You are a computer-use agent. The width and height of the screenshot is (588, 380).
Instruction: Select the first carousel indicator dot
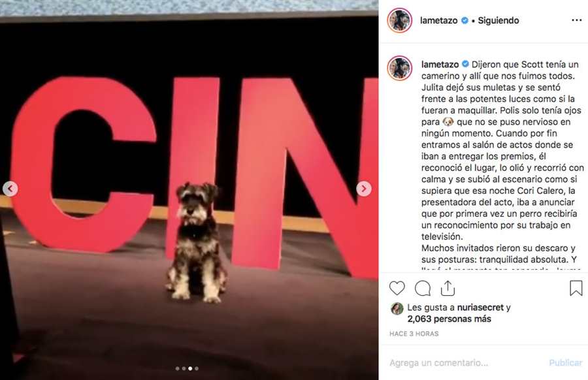pyautogui.click(x=177, y=368)
